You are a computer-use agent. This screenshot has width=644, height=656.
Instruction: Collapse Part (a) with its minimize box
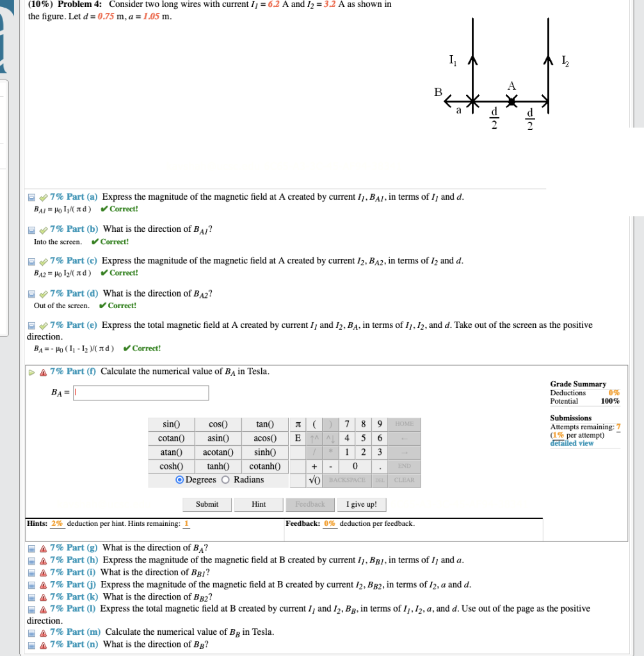point(30,197)
